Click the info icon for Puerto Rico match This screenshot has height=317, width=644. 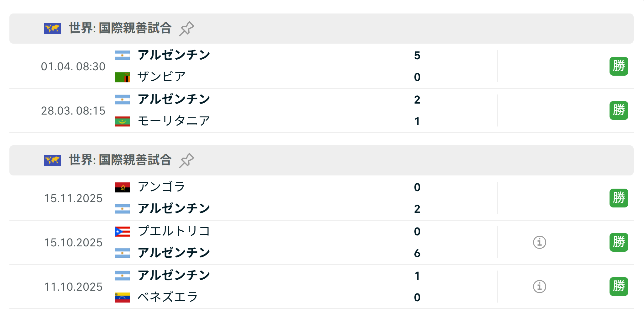tap(539, 242)
